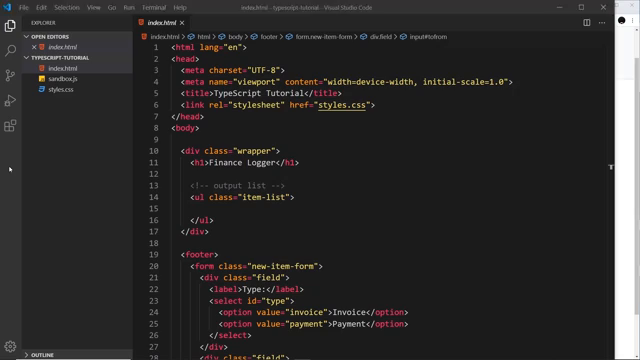Click the Type: label text on line 22

pyautogui.click(x=254, y=289)
